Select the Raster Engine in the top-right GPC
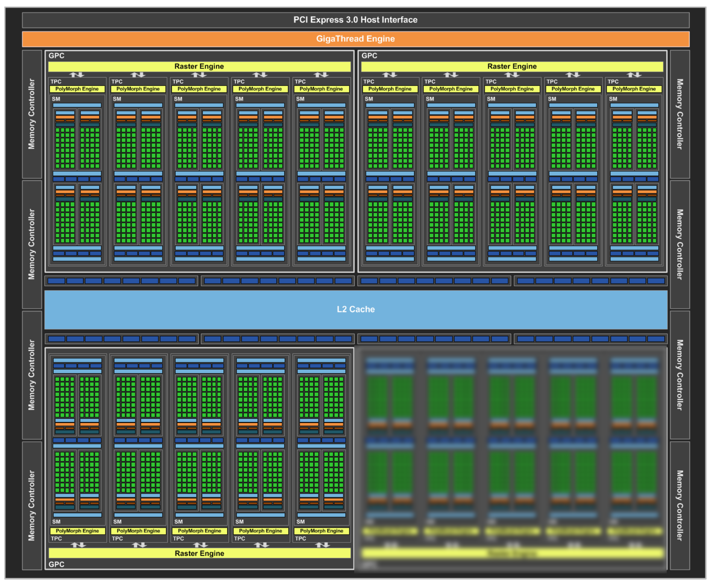Viewport: 710px width, 588px height. click(512, 67)
